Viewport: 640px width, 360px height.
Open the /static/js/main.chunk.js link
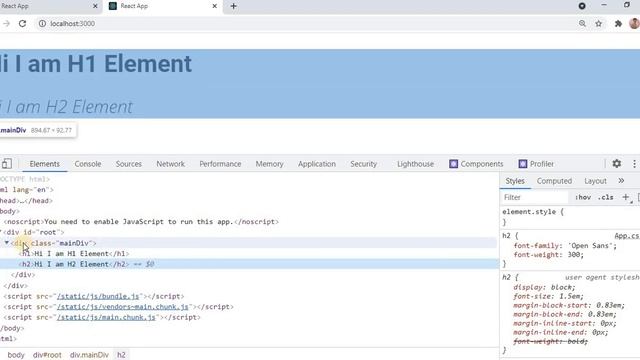coord(106,317)
